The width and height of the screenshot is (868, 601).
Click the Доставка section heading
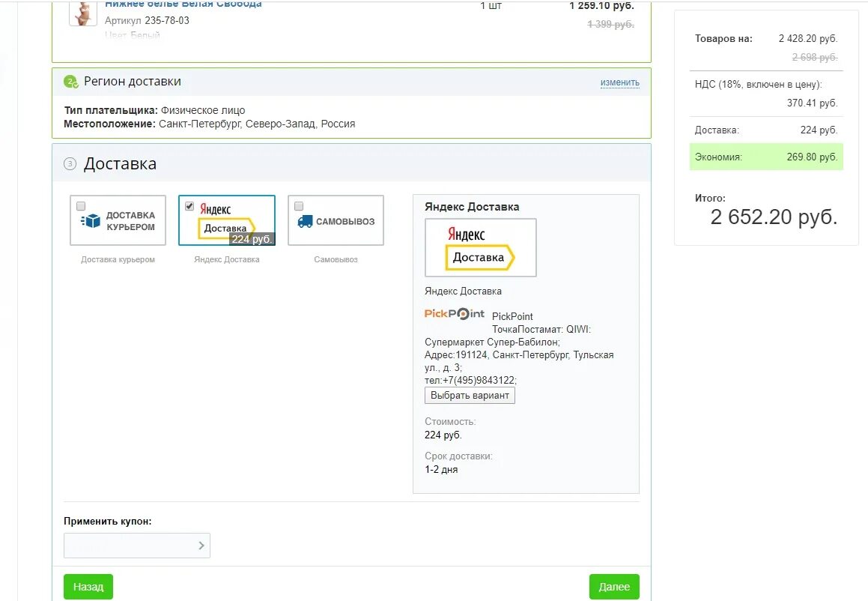120,164
